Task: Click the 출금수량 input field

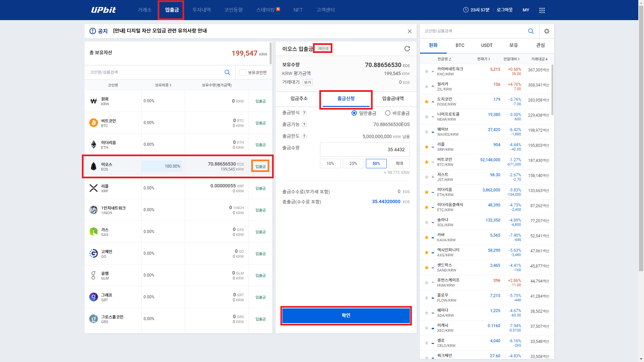Action: [x=365, y=149]
